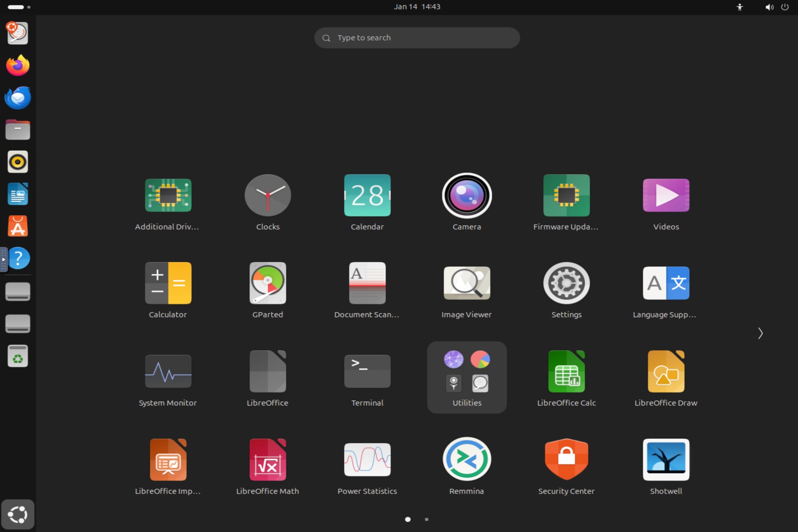The height and width of the screenshot is (532, 798).
Task: Click Show Apps button in dock
Action: pyautogui.click(x=18, y=515)
